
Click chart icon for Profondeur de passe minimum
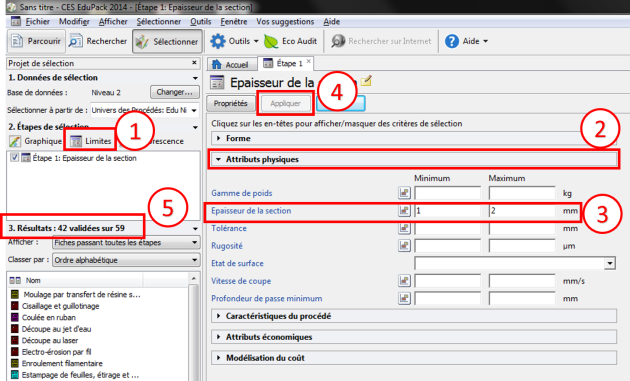coord(404,298)
